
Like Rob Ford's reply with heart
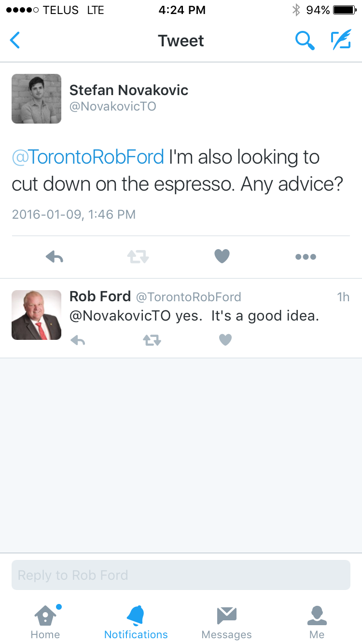(225, 340)
